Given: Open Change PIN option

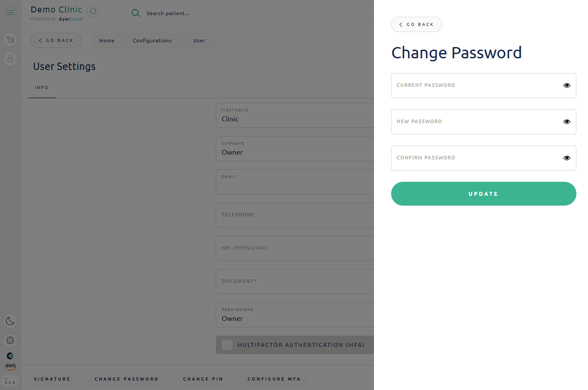Looking at the screenshot, I should click(203, 379).
